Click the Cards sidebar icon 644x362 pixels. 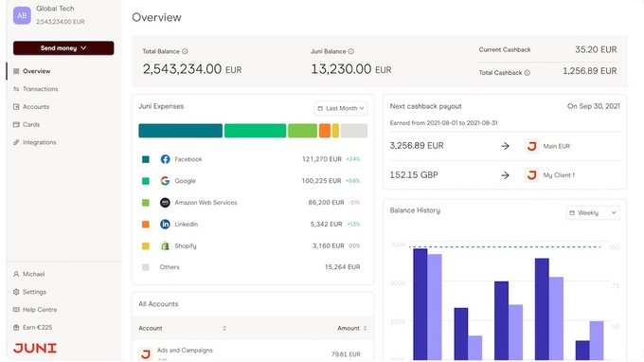point(16,124)
